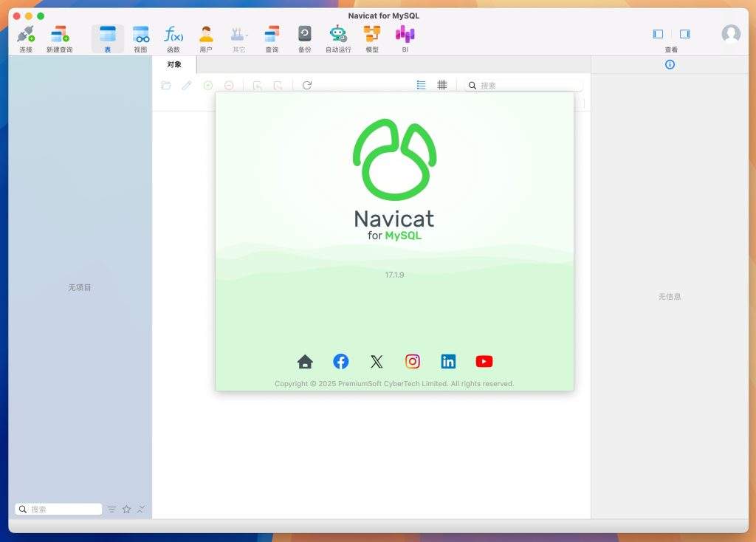Open the 函数 (Functions) section
Screen dimensions: 756x542
pos(173,38)
